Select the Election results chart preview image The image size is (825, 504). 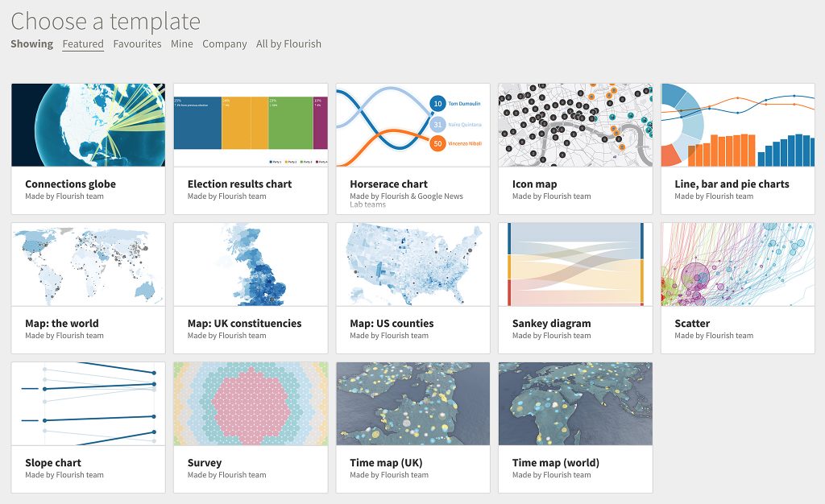click(x=251, y=125)
